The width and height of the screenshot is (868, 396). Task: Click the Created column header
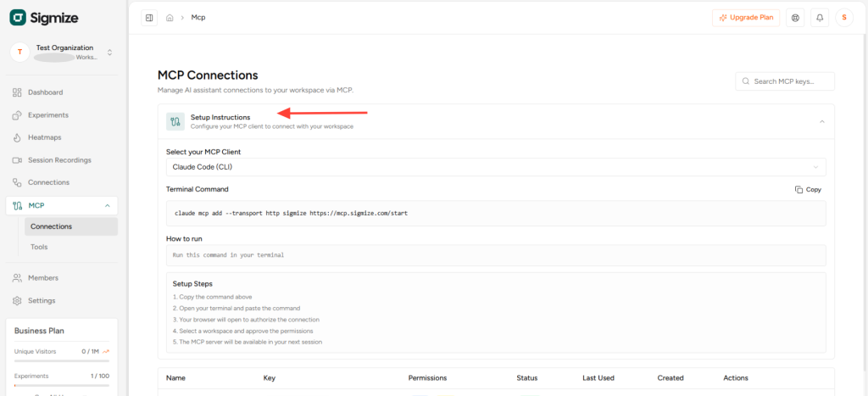(670, 378)
